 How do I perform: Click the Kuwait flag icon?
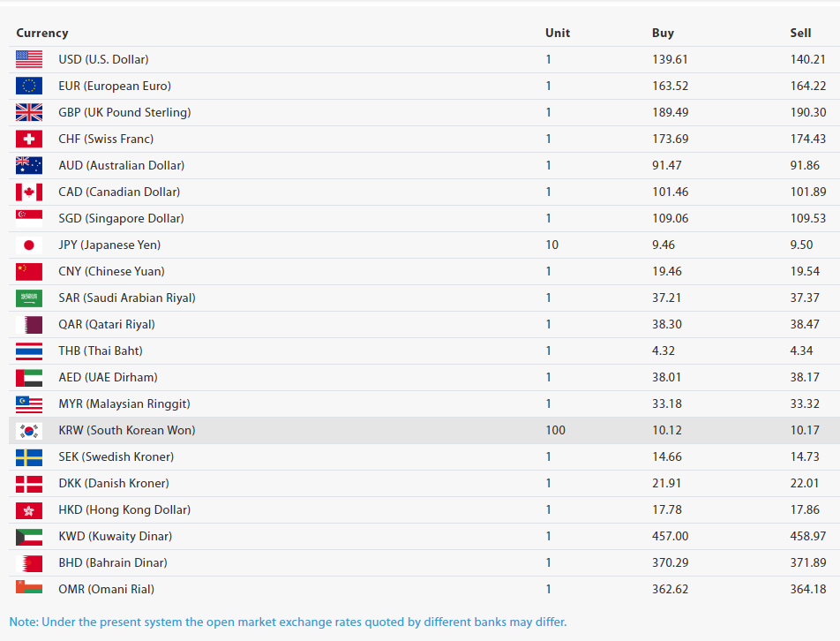(x=29, y=537)
